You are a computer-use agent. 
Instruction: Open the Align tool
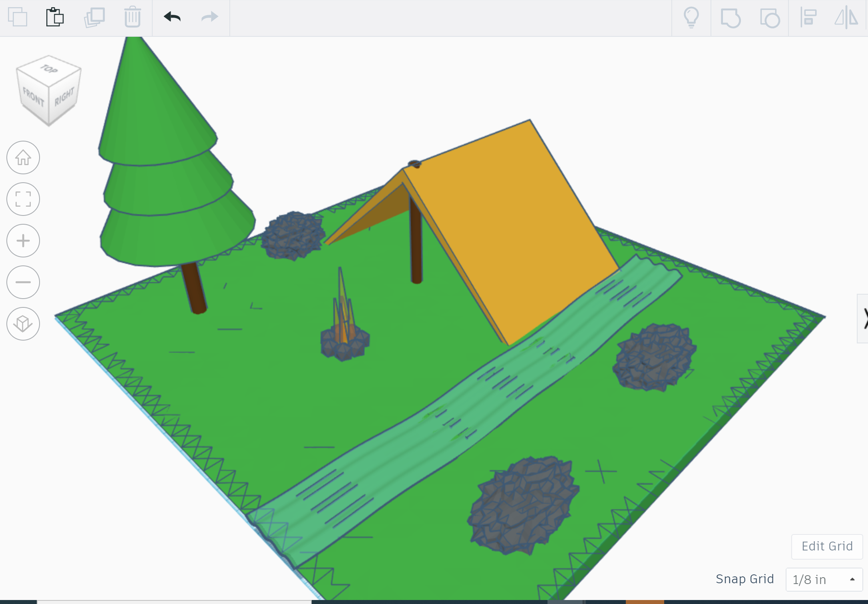[x=808, y=18]
